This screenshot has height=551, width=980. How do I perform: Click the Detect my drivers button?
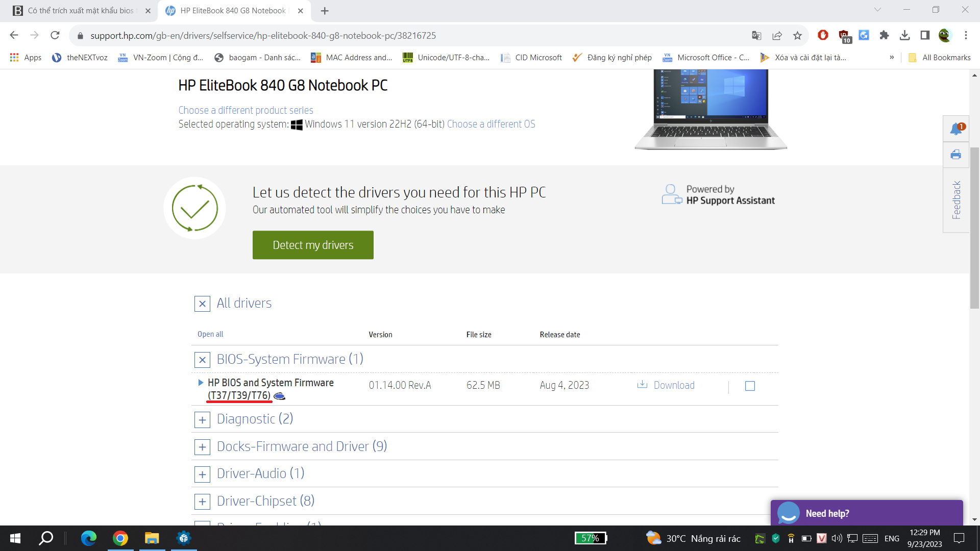313,245
